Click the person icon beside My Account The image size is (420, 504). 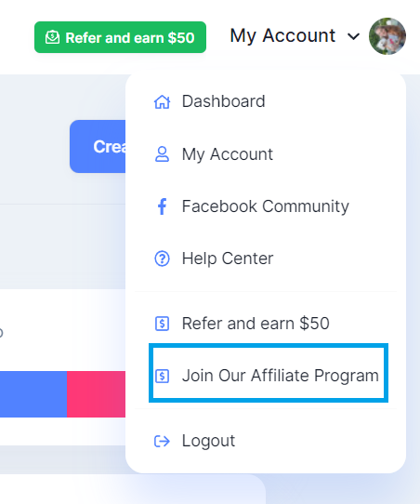(162, 154)
